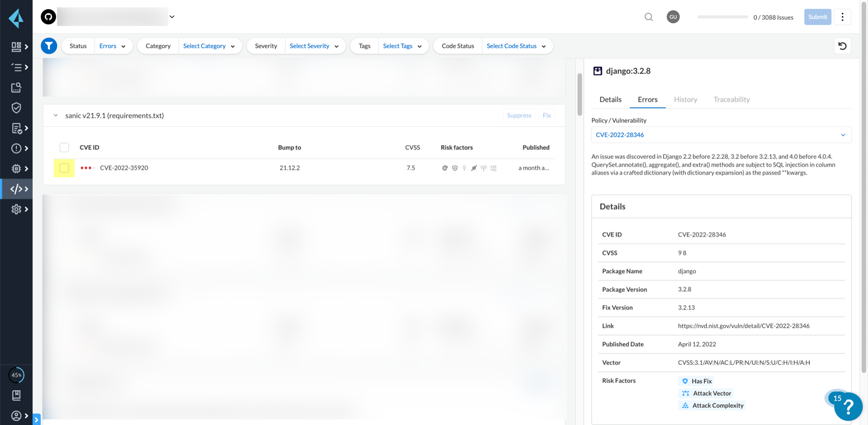Viewport: 868px width, 425px height.
Task: Click the details panel vertical scrollbar
Action: (864, 187)
